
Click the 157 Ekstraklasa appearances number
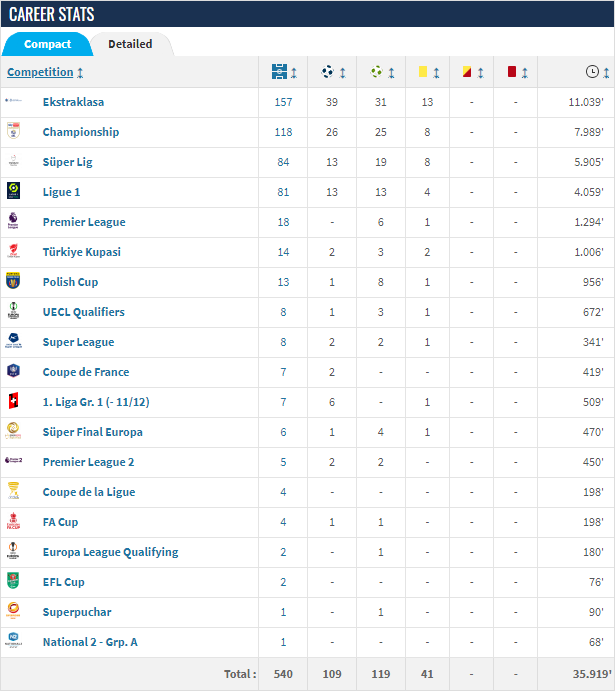283,102
